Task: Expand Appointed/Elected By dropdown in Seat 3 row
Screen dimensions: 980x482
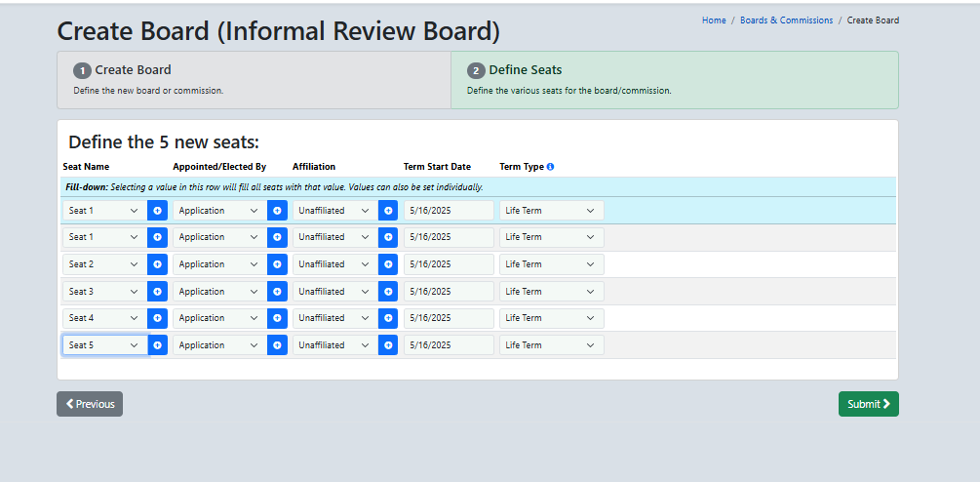Action: (220, 292)
